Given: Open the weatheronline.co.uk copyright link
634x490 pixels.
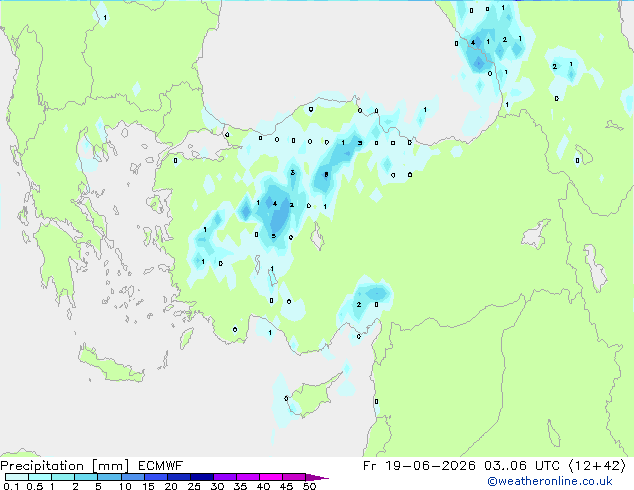Looking at the screenshot, I should (550, 481).
